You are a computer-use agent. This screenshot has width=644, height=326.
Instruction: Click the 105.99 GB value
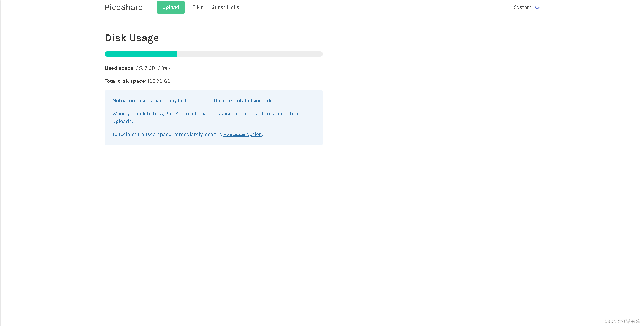(x=159, y=81)
